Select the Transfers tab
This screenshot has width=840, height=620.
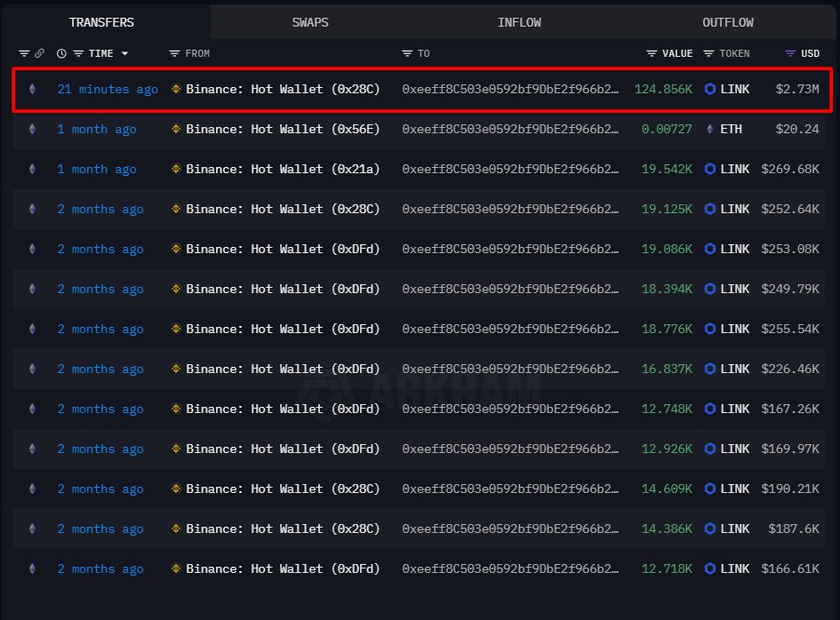[x=101, y=22]
